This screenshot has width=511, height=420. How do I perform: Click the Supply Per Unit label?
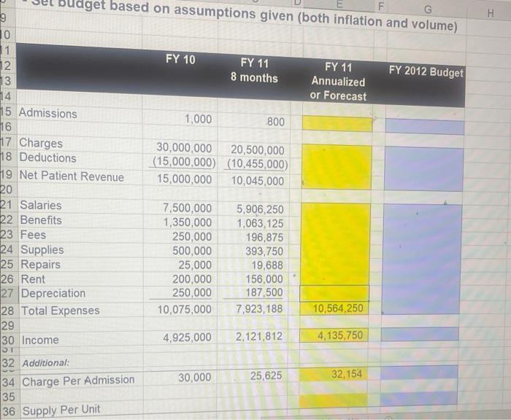(61, 411)
